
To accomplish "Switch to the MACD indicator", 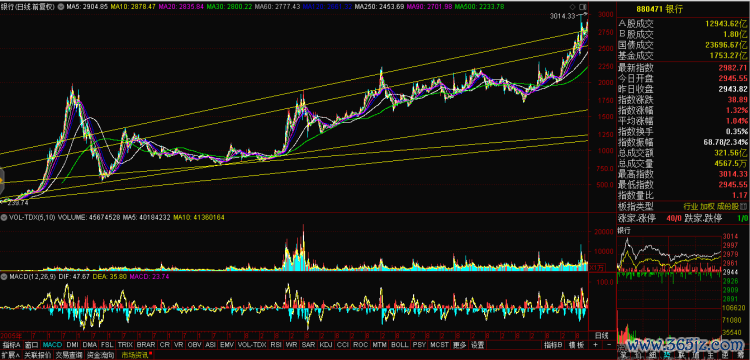I will (x=52, y=345).
